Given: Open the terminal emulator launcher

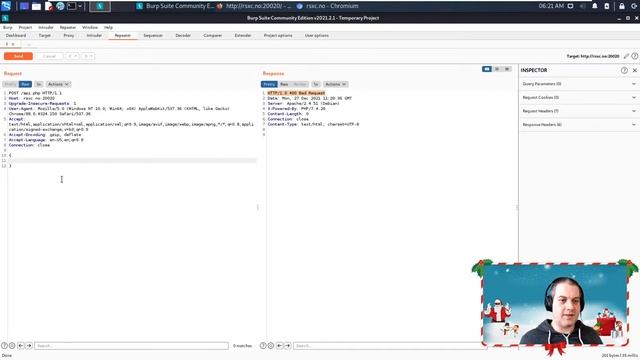Looking at the screenshot, I should [71, 6].
